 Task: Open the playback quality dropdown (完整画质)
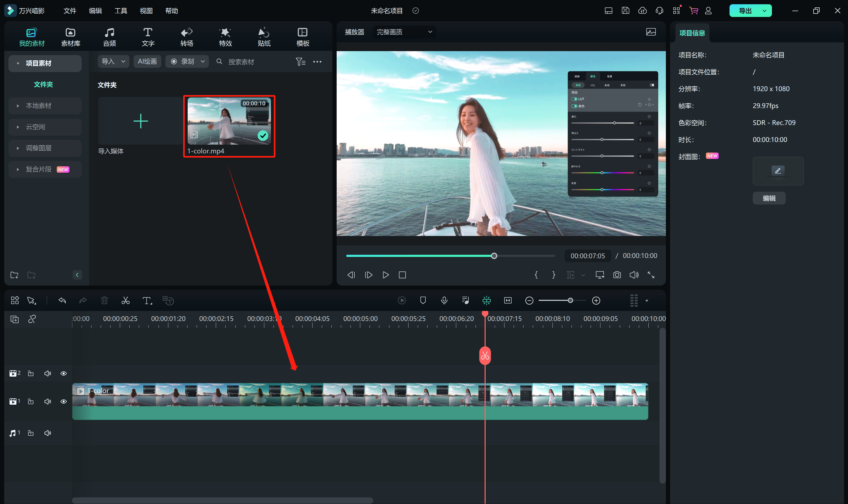pos(404,32)
